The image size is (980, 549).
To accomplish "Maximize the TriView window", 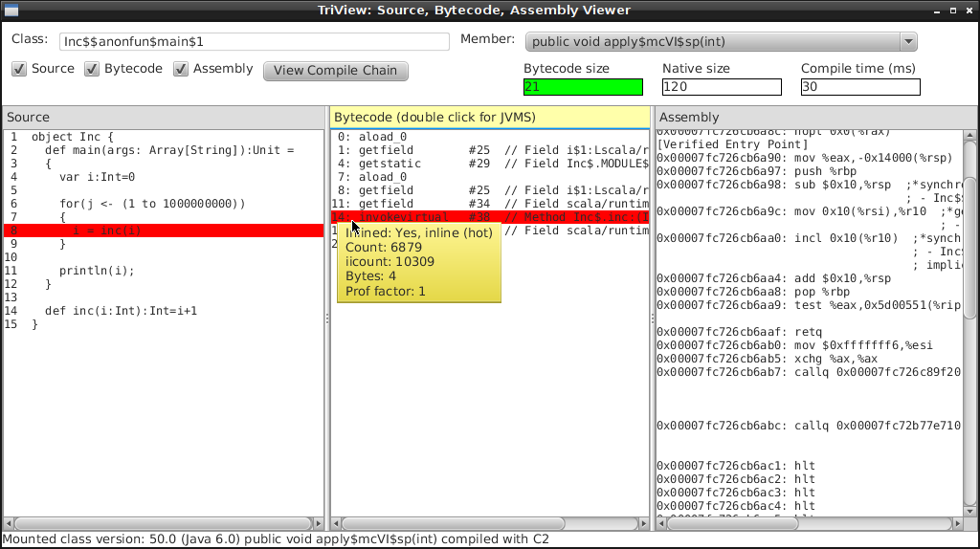I will [x=953, y=11].
